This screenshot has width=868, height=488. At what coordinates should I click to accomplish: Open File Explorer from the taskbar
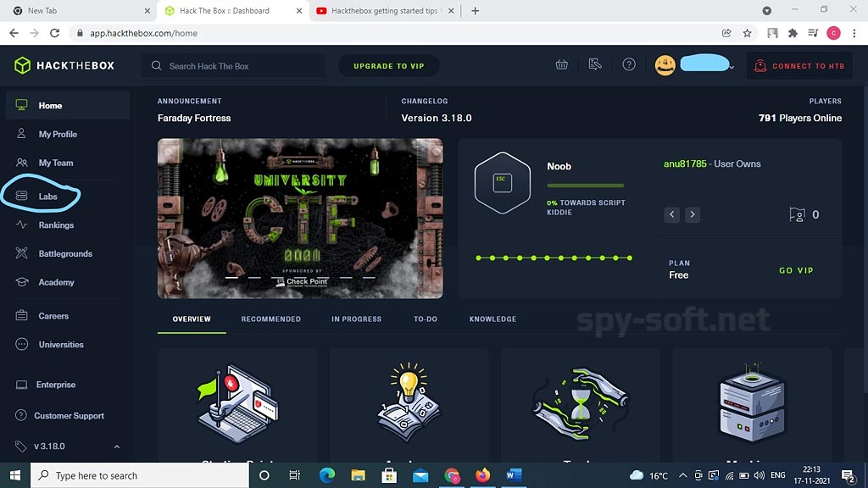tap(358, 475)
